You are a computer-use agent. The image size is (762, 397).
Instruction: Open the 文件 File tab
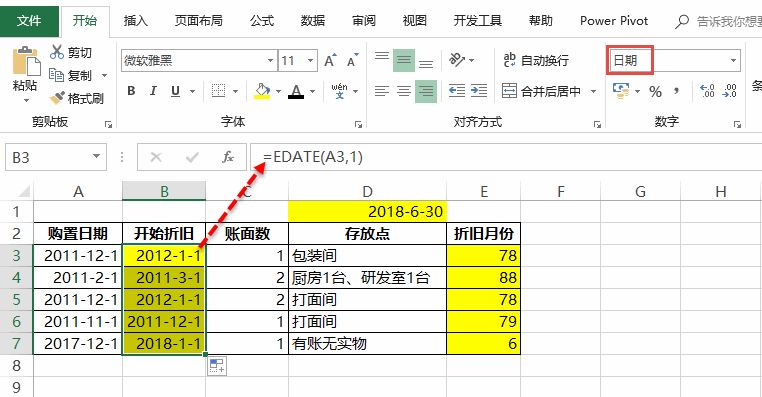pos(29,21)
